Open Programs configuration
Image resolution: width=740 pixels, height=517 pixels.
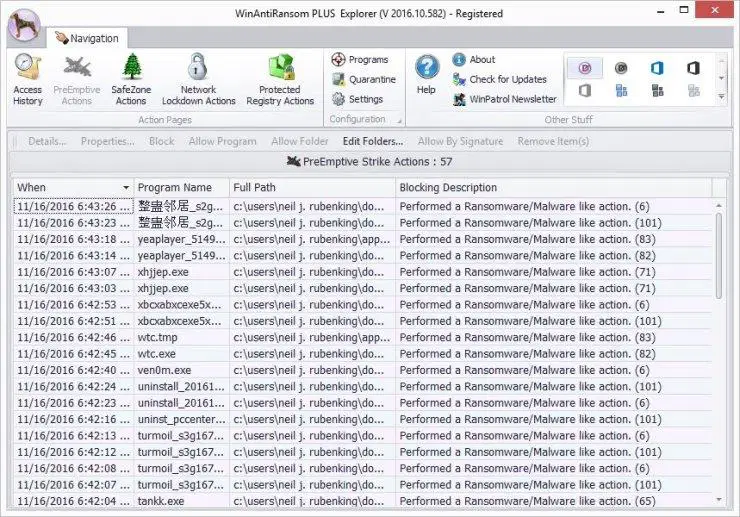click(360, 59)
